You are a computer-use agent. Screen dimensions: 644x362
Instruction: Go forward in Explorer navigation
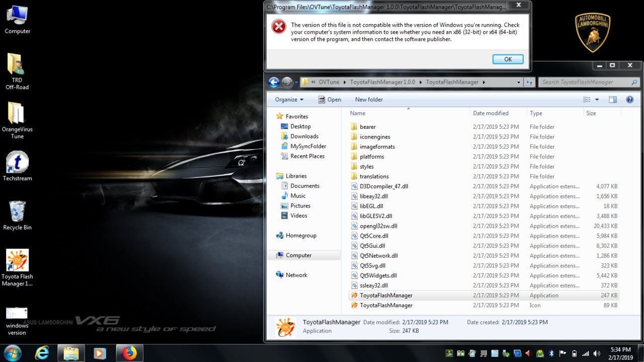click(287, 82)
